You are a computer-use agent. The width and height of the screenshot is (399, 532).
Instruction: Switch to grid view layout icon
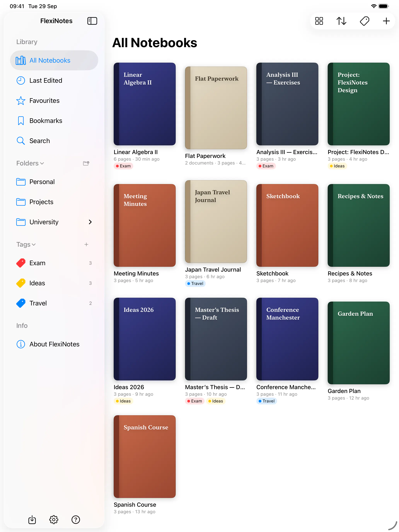click(319, 21)
